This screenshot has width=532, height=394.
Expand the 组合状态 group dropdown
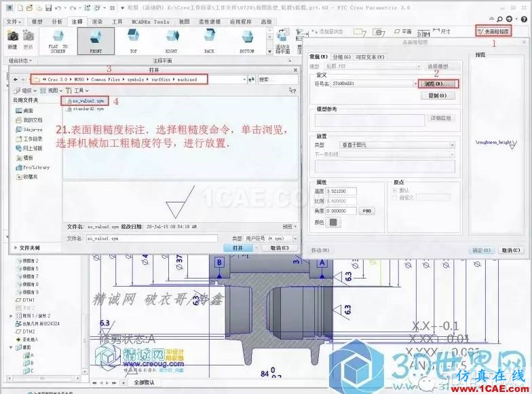(20, 61)
